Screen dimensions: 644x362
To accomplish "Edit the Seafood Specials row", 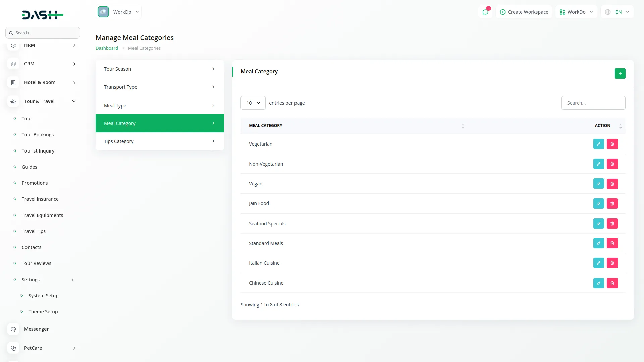I will pyautogui.click(x=598, y=224).
